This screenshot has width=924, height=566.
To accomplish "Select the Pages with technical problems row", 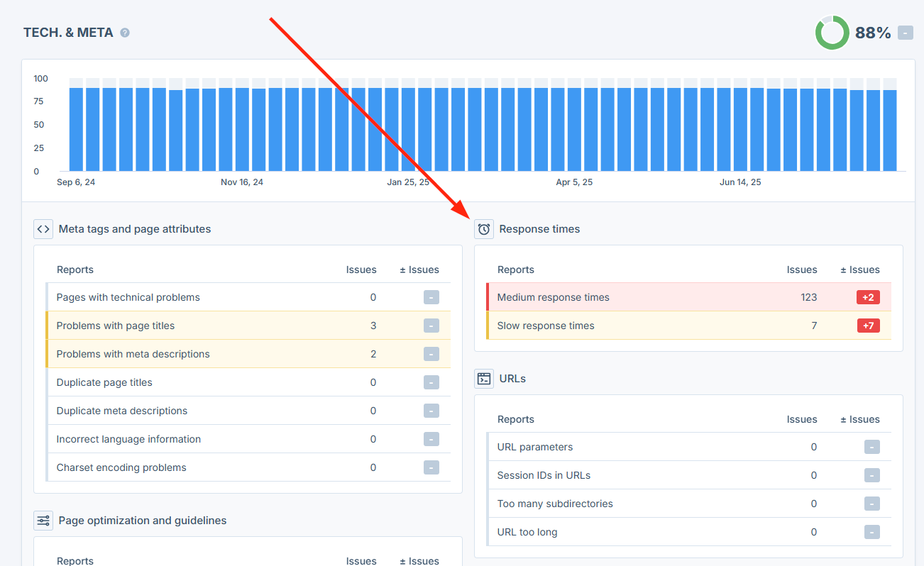I will click(128, 297).
